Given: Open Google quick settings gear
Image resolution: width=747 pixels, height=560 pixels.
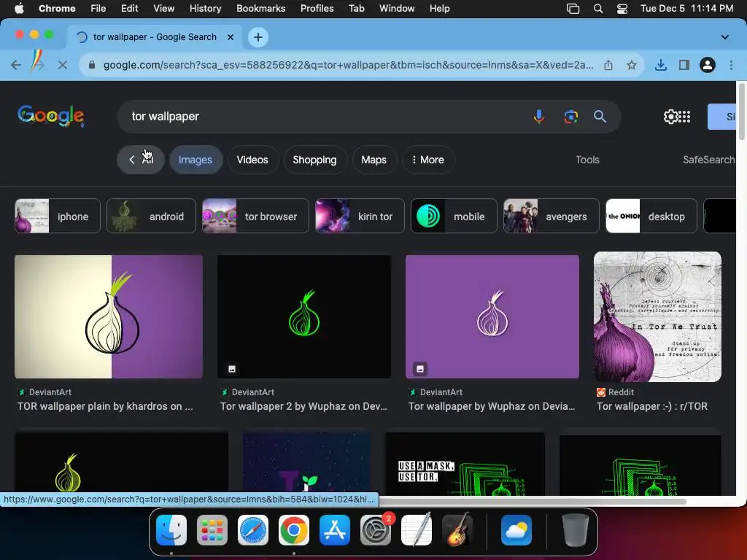Looking at the screenshot, I should point(670,117).
